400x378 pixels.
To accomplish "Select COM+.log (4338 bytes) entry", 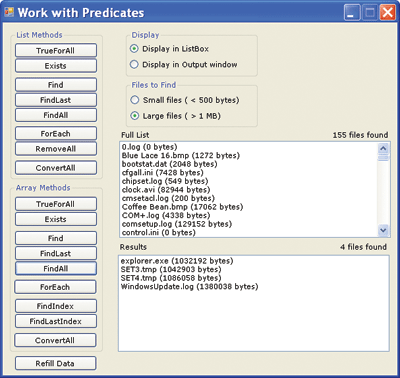I will pyautogui.click(x=249, y=215).
